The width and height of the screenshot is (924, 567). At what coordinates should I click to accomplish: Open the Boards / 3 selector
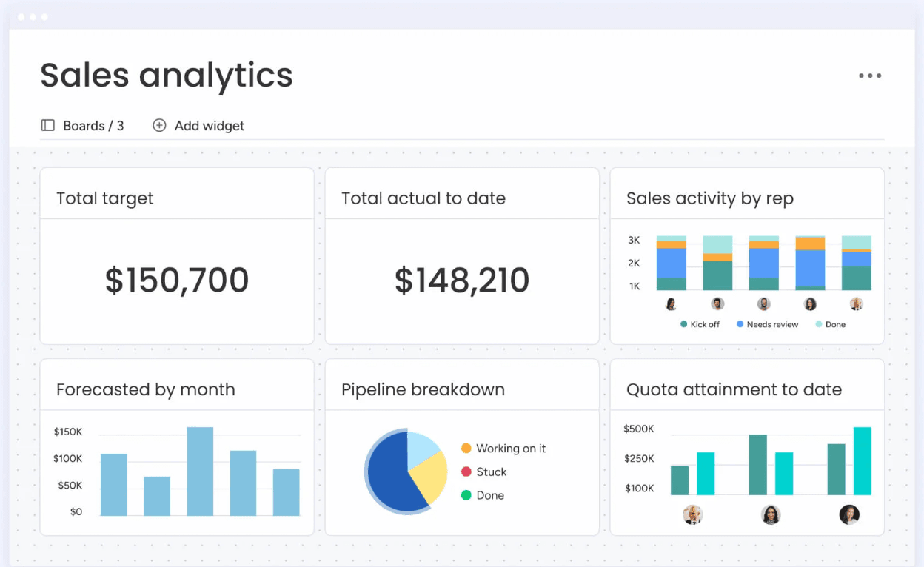click(x=93, y=126)
